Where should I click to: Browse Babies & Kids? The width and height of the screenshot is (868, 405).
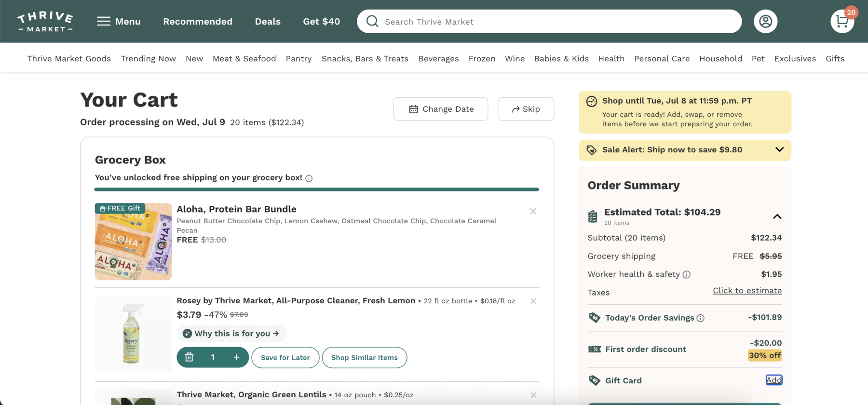click(561, 58)
